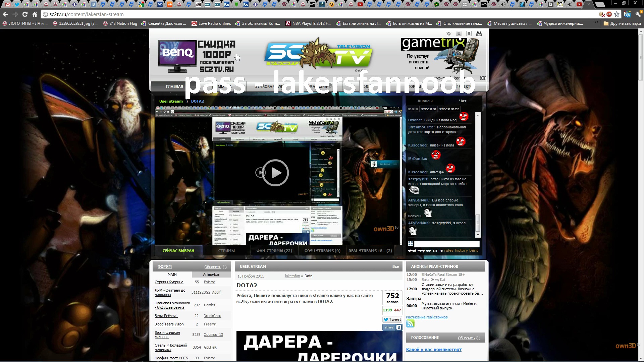
Task: Click the Tweet button
Action: pyautogui.click(x=392, y=320)
